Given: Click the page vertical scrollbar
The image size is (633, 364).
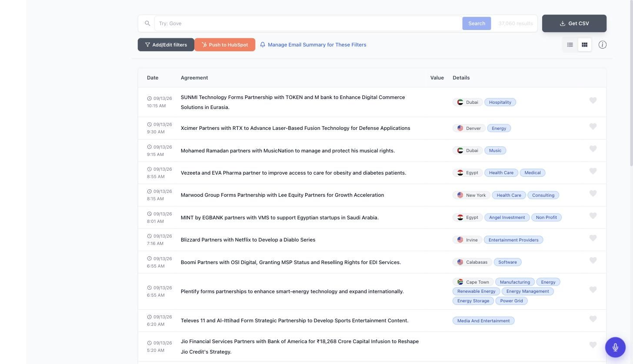Looking at the screenshot, I should click(x=631, y=83).
